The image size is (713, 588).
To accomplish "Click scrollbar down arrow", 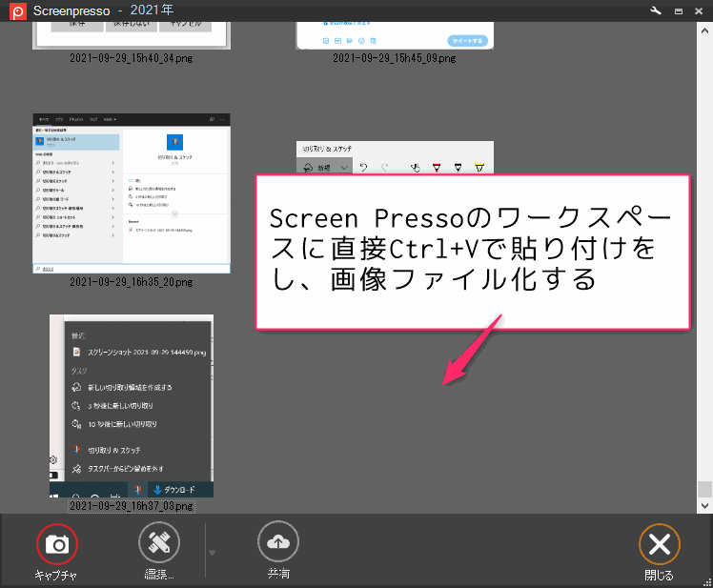I will [x=704, y=506].
